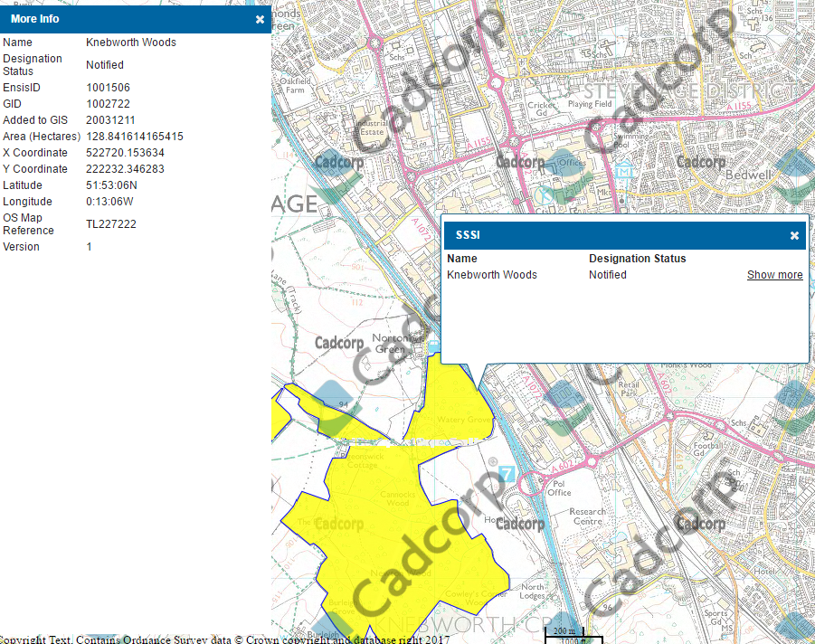815x644 pixels.
Task: Click the Ordnance Survey copyright text
Action: (x=224, y=639)
